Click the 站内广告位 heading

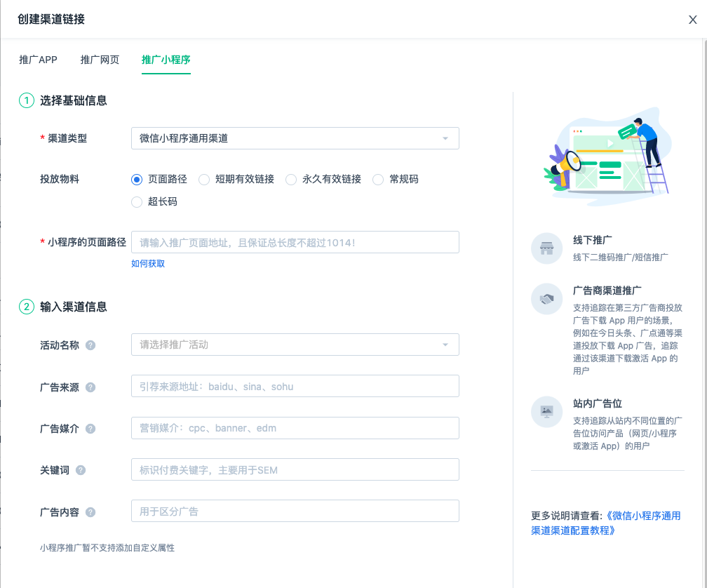(x=598, y=403)
